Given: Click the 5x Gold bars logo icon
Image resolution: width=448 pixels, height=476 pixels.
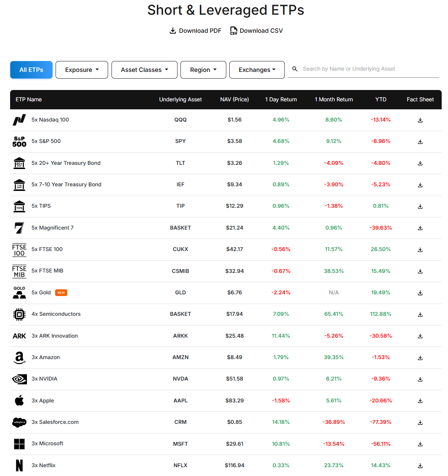Looking at the screenshot, I should [19, 293].
